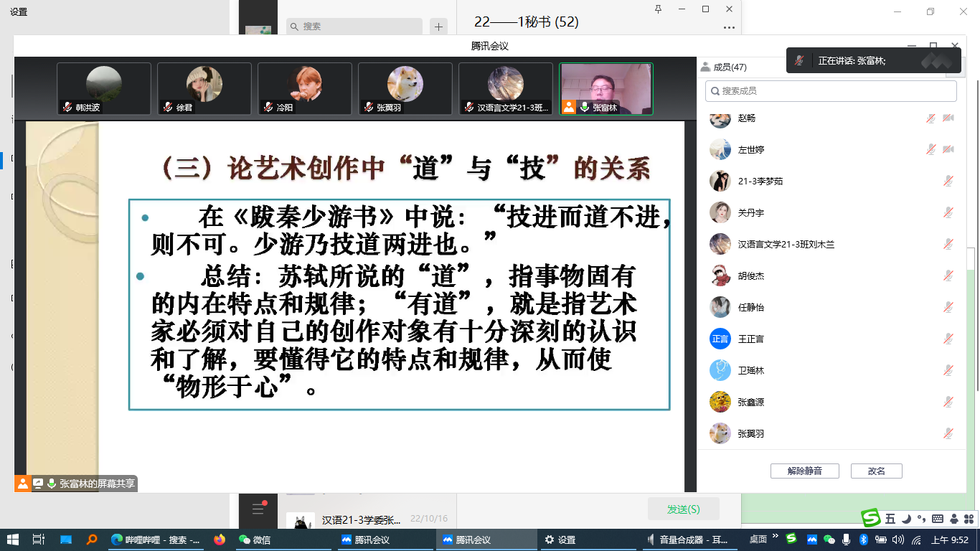Click the plus icon beside WeChat search
The height and width of the screenshot is (551, 980).
coord(438,27)
